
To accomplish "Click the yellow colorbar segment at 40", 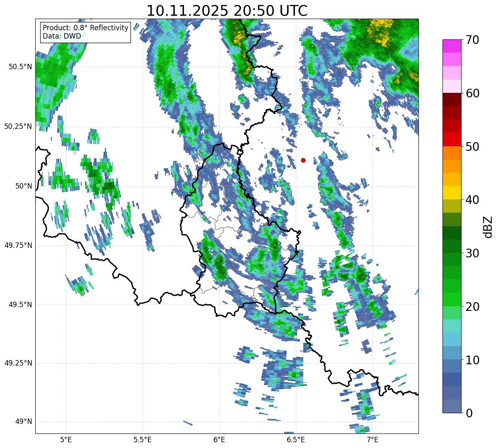I will point(452,193).
